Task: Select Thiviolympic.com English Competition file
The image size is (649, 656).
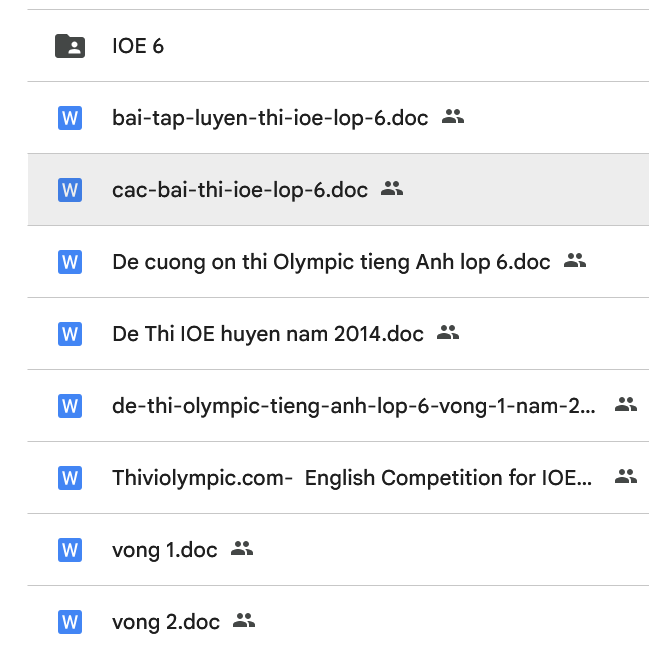Action: click(x=352, y=478)
